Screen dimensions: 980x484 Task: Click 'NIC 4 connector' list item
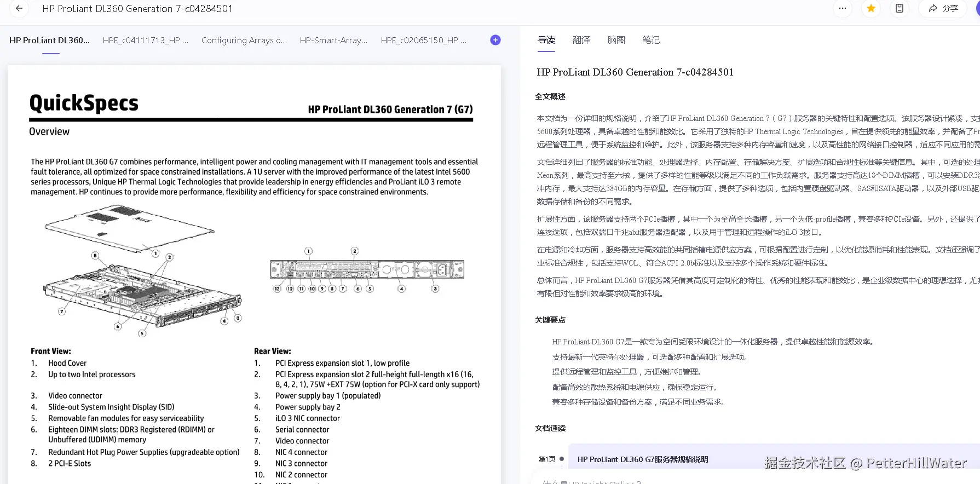tap(301, 452)
